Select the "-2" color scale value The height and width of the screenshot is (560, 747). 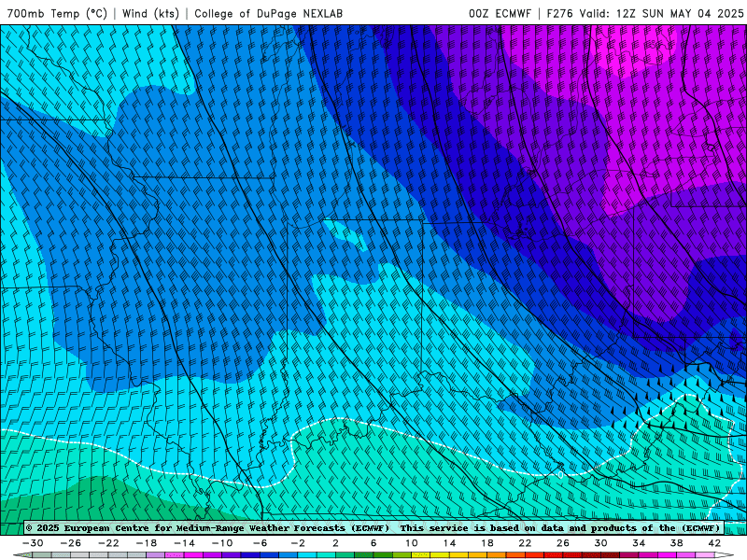pos(298,543)
